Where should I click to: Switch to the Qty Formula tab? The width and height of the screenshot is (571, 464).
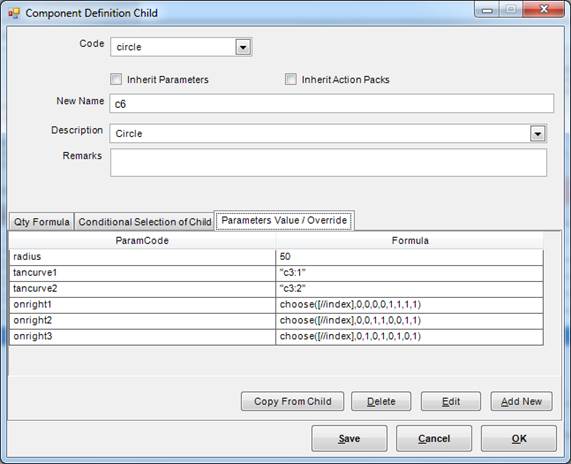click(42, 222)
